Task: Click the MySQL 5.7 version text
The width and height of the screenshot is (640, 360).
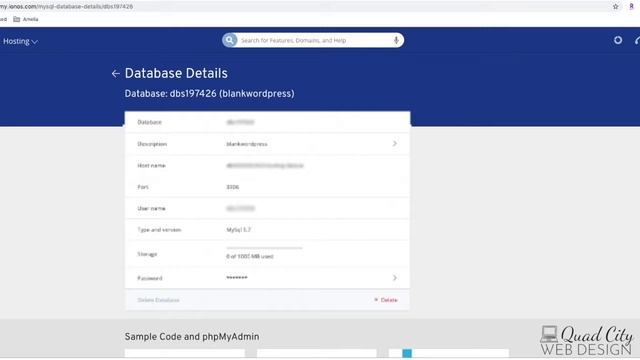Action: 238,230
